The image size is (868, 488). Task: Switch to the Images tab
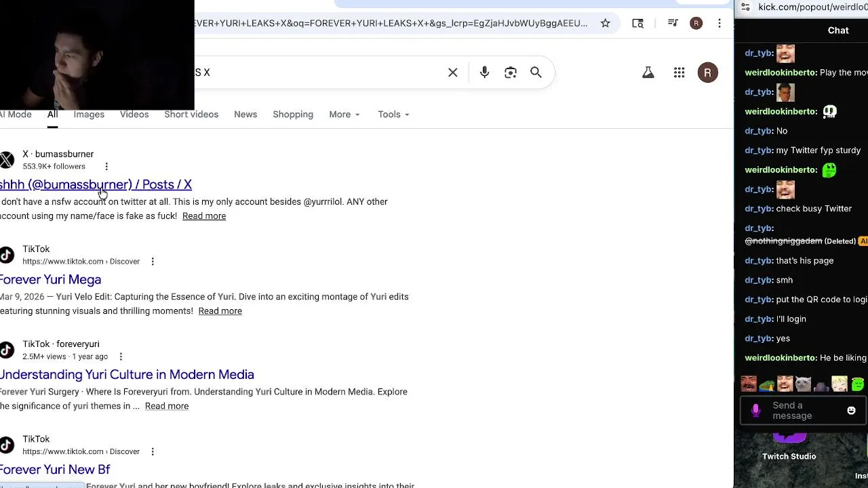(89, 115)
